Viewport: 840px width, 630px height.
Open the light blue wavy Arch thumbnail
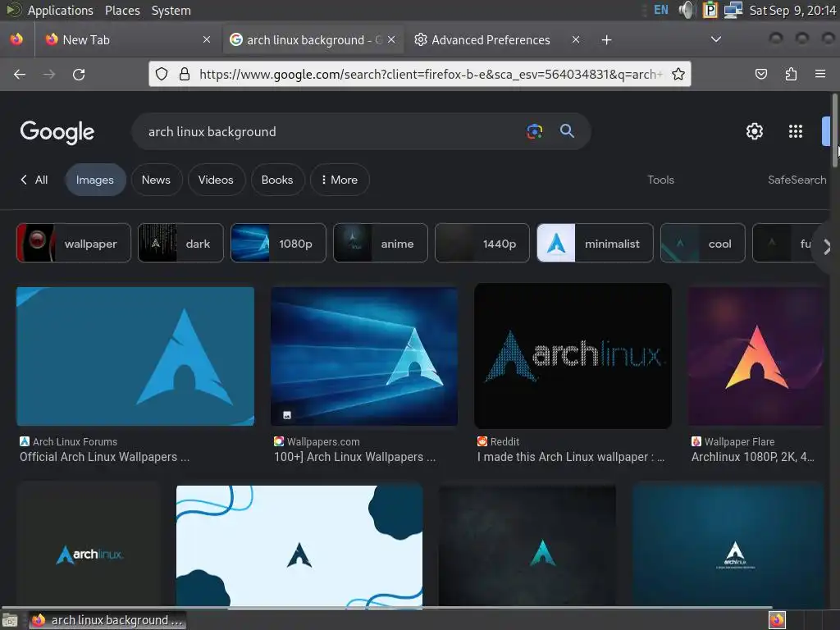point(299,546)
